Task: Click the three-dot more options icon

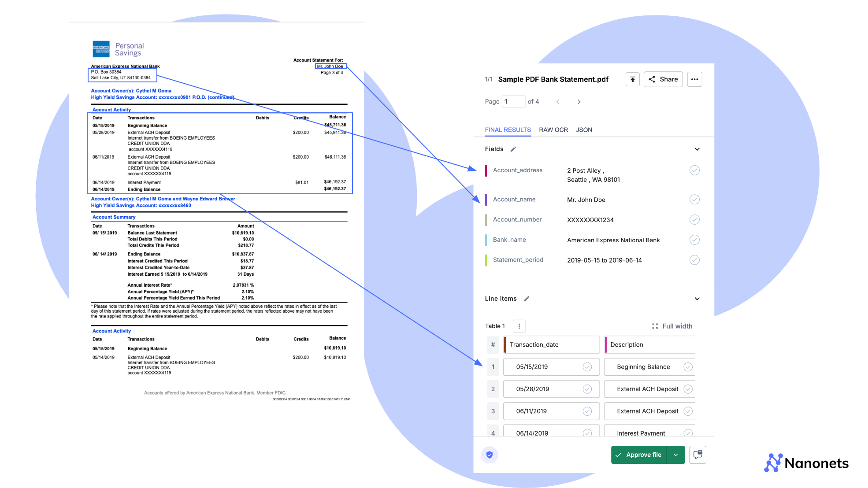Action: [694, 79]
